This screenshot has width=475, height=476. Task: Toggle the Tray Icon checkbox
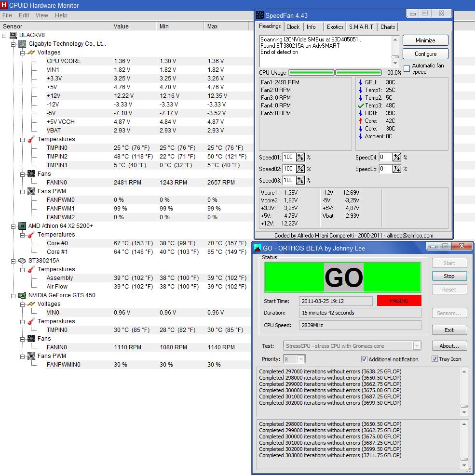(434, 359)
